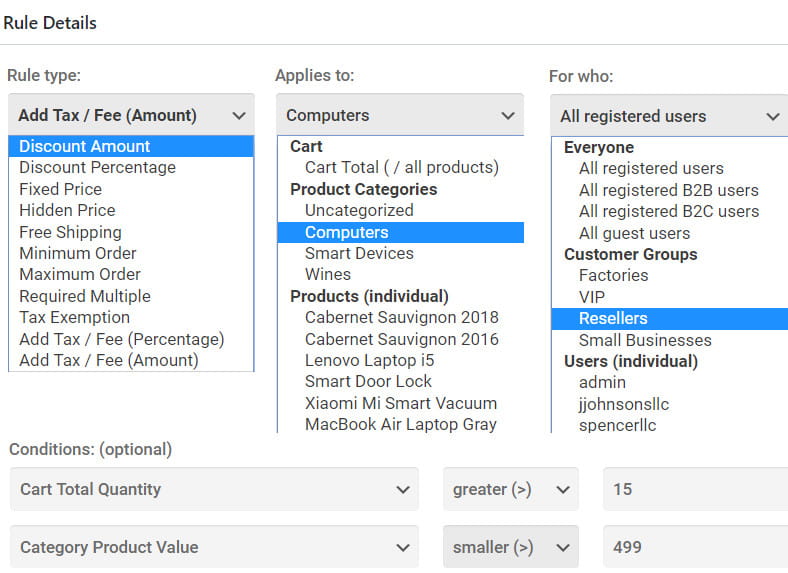
Task: Click the value field containing 499
Action: click(x=695, y=547)
